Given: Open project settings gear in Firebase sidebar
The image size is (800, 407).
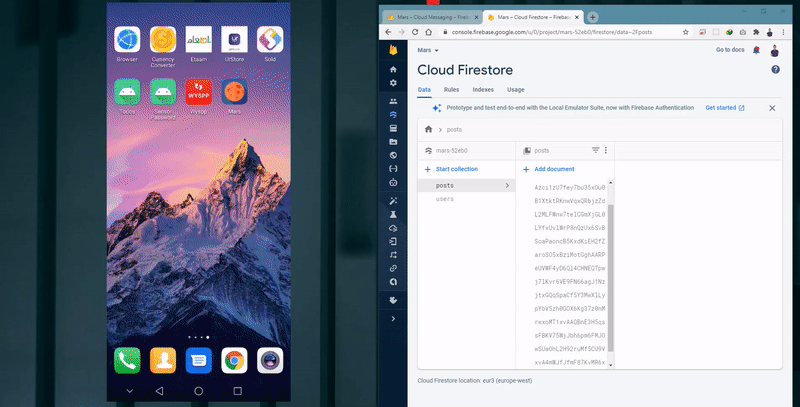Looking at the screenshot, I should click(x=393, y=83).
